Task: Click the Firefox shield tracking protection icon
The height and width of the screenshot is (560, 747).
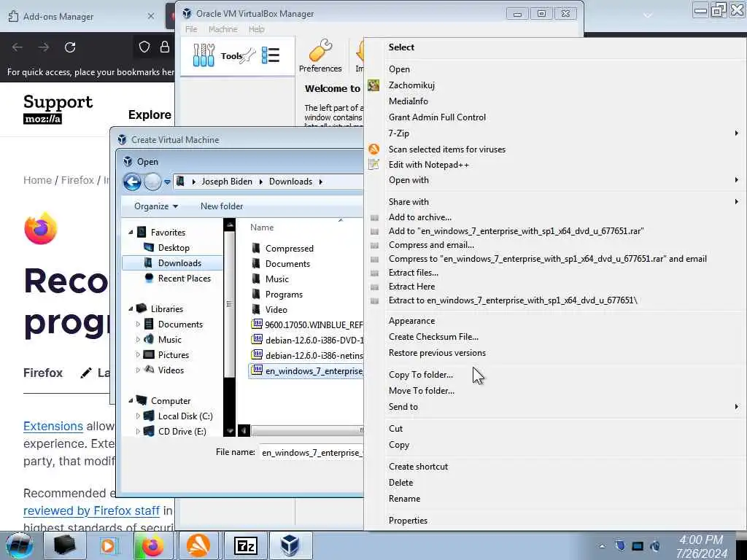Action: (x=144, y=47)
